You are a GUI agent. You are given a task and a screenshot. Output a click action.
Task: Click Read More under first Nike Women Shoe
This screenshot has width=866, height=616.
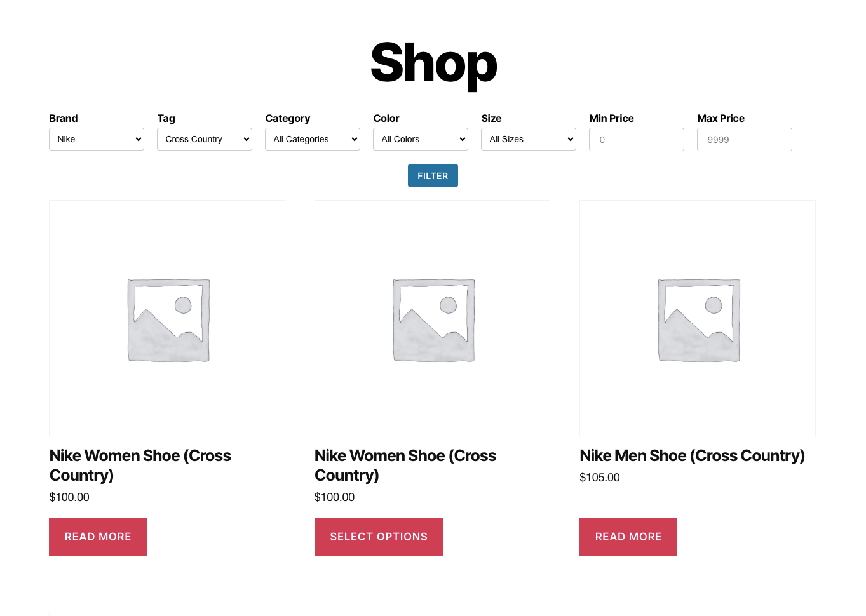coord(98,537)
